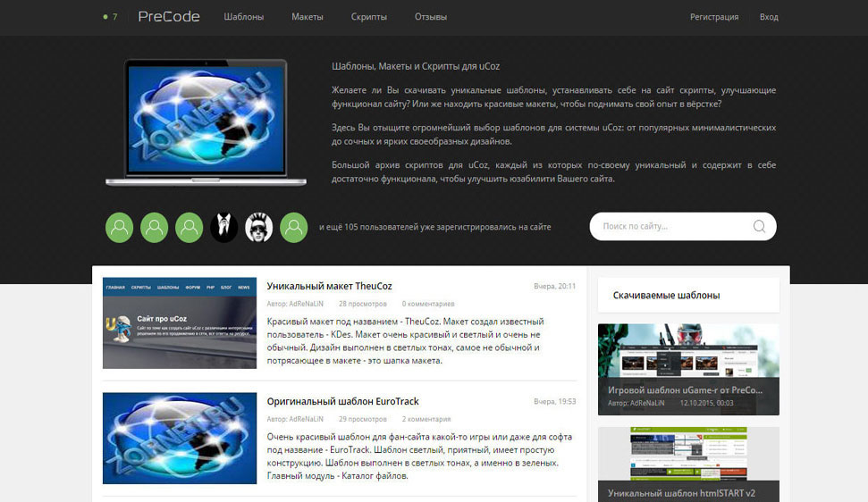868x502 pixels.
Task: Open article Оригинальный шаблон EuroTrack
Action: coord(342,401)
